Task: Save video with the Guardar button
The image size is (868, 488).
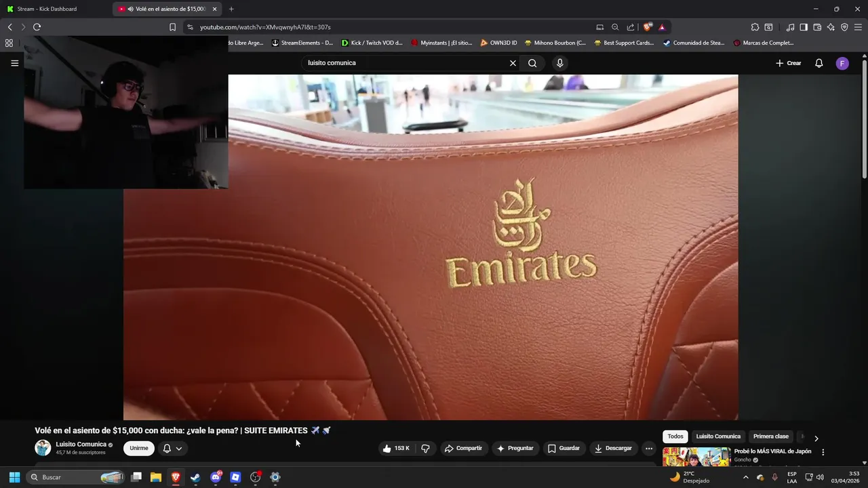Action: tap(564, 448)
